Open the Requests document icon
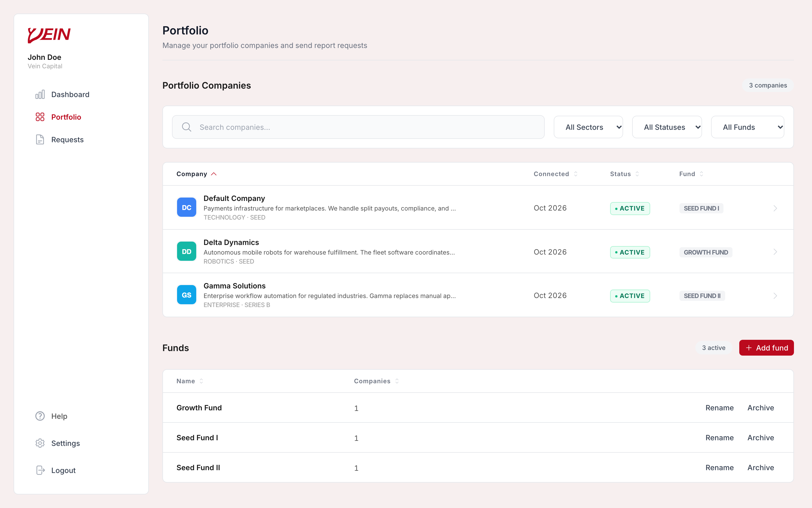Viewport: 812px width, 508px height. 40,139
